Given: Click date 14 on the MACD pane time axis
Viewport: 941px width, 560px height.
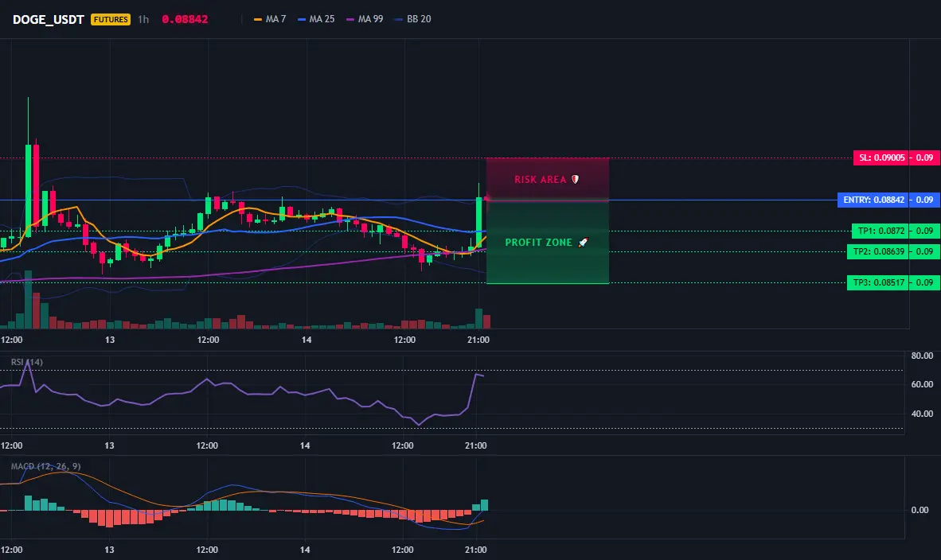Looking at the screenshot, I should [x=305, y=550].
